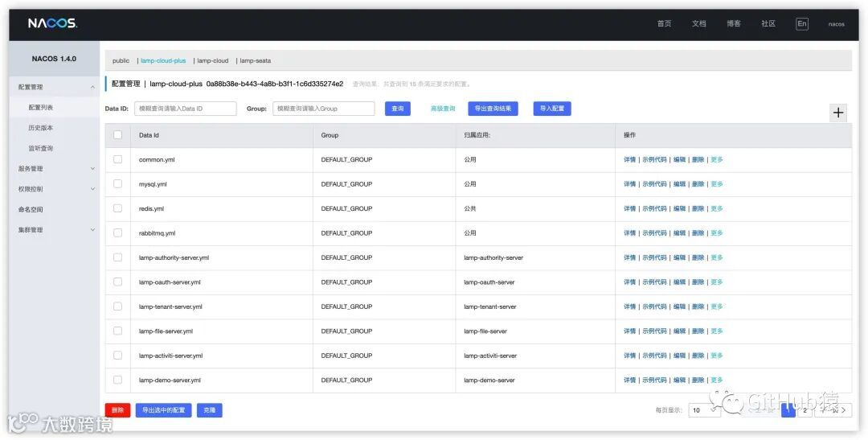This screenshot has height=440, width=868.
Task: Select the mysql.yml row checkbox
Action: coord(117,184)
